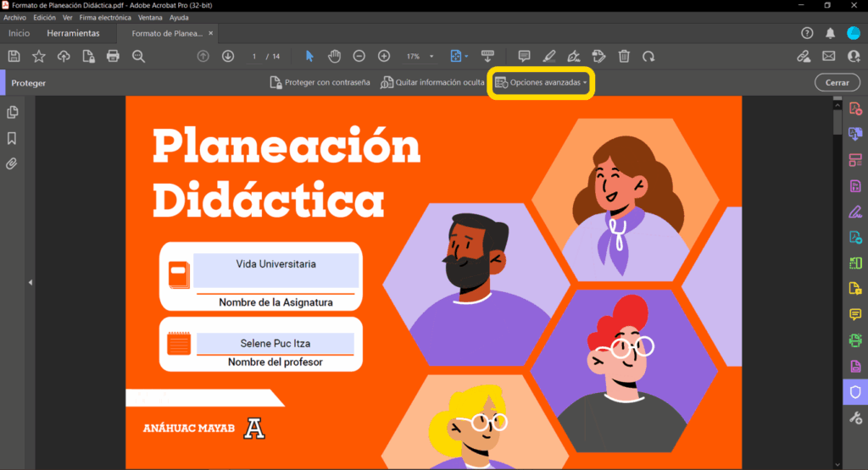The height and width of the screenshot is (470, 868).
Task: Click the Delete trash icon
Action: click(x=624, y=56)
